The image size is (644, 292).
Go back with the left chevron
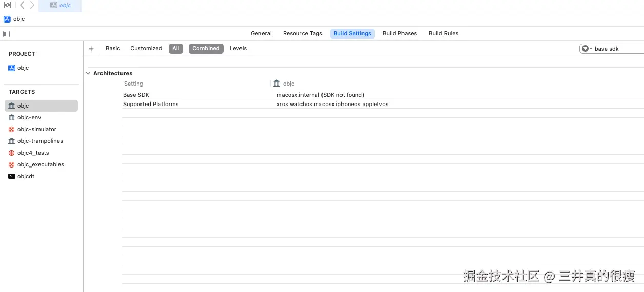22,5
